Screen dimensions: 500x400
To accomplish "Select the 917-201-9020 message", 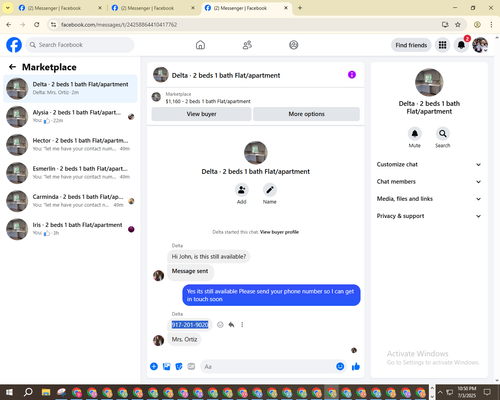I will point(190,325).
